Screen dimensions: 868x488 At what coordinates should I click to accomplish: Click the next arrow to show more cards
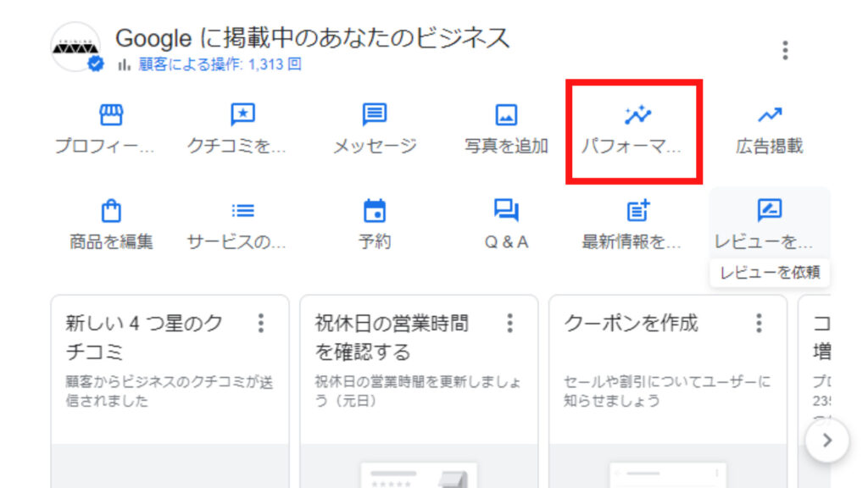point(827,441)
